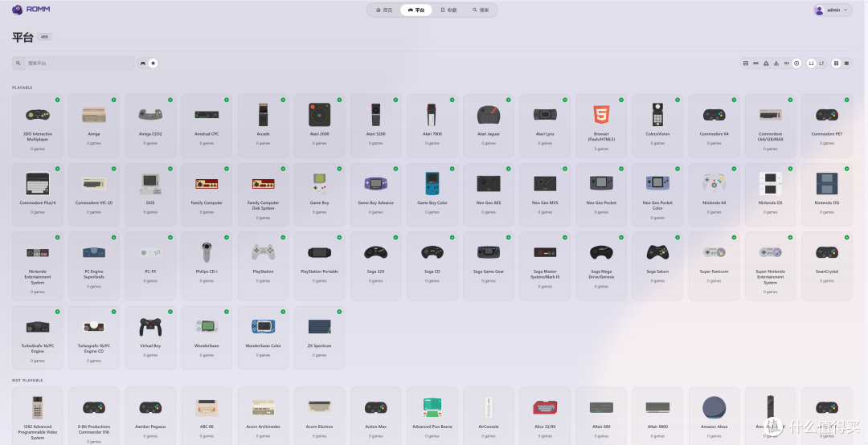This screenshot has width=868, height=445.
Task: Open the WonderSwan Color platform
Action: pyautogui.click(x=263, y=337)
